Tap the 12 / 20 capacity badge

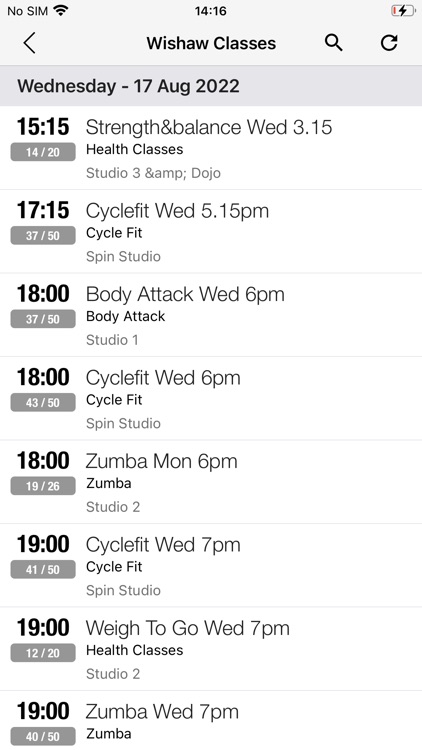43,653
